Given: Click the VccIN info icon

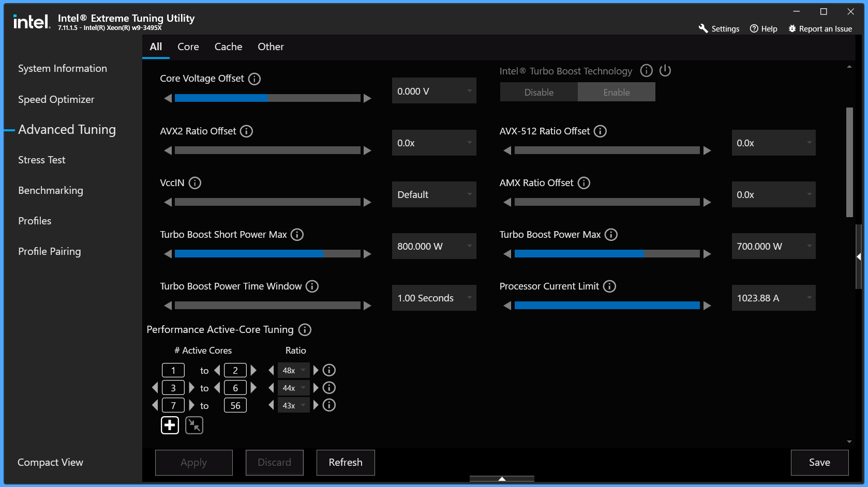Looking at the screenshot, I should (x=195, y=183).
